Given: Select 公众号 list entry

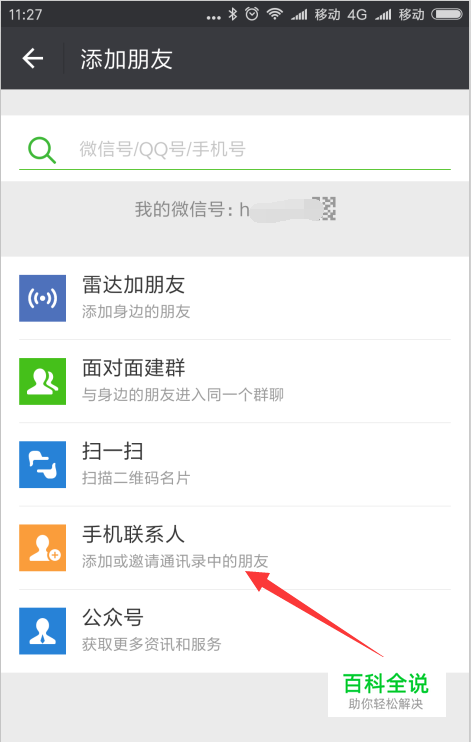Looking at the screenshot, I should [x=235, y=631].
